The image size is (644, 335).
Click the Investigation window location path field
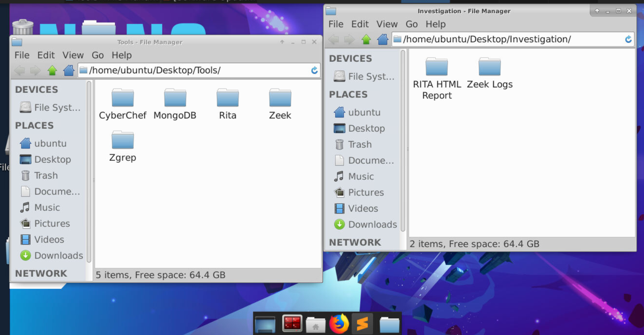tap(513, 39)
